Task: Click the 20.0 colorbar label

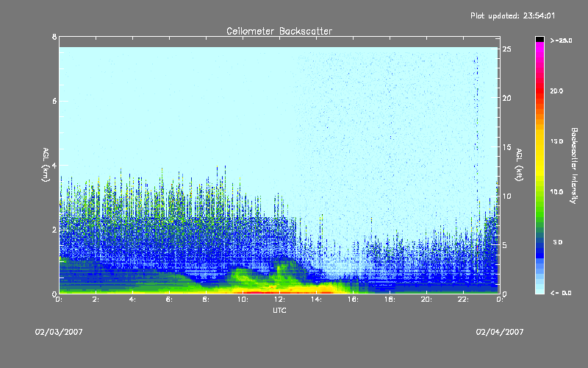Action: click(x=556, y=91)
